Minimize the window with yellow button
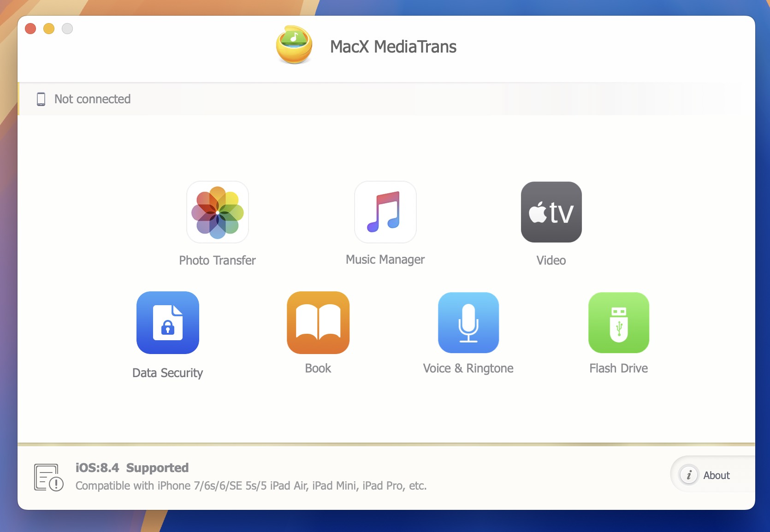 click(49, 29)
